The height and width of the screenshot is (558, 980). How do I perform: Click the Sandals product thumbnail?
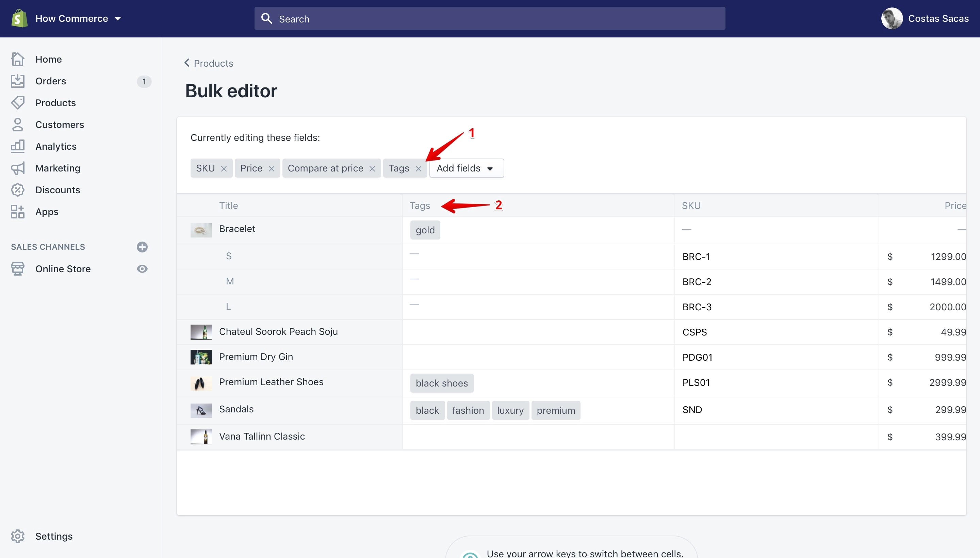click(201, 410)
